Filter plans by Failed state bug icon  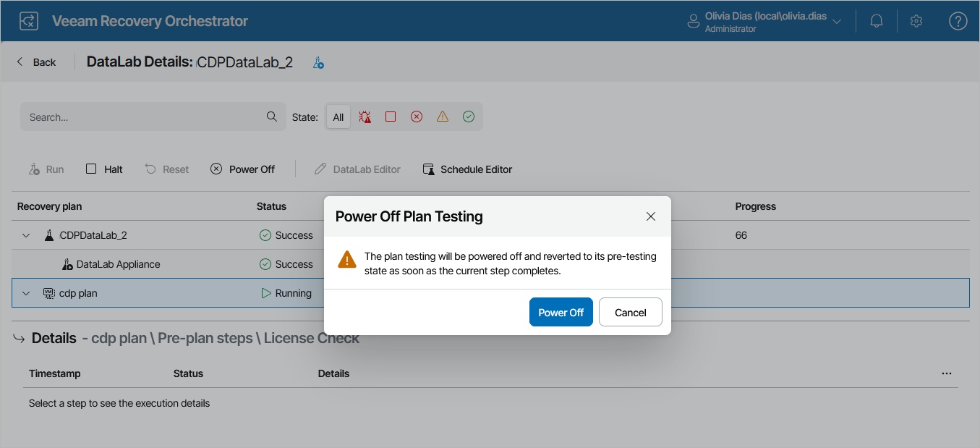click(x=365, y=117)
